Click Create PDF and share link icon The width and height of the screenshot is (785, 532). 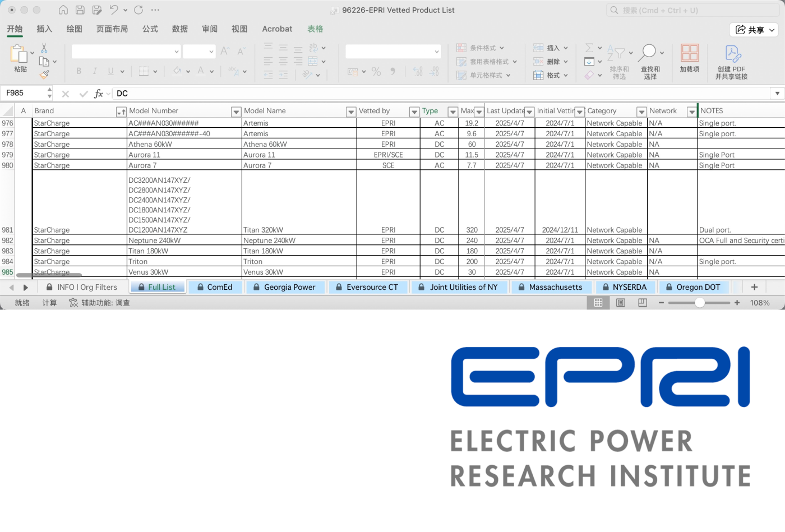coord(732,54)
